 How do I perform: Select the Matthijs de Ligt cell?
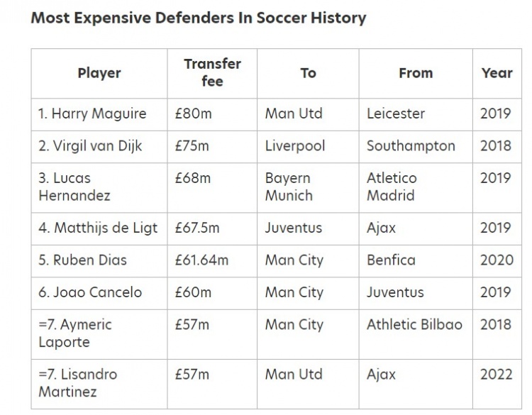98,228
